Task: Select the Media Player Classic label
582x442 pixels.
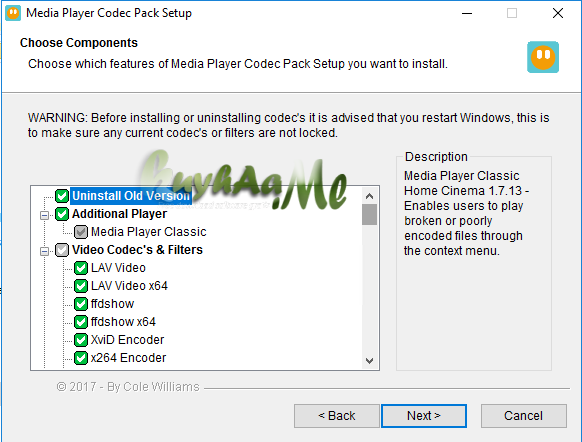Action: (148, 232)
